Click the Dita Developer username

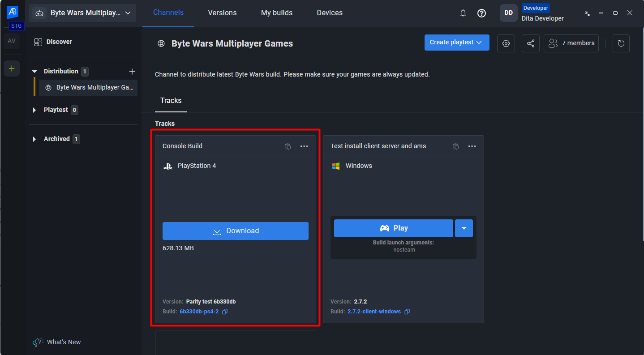[543, 19]
